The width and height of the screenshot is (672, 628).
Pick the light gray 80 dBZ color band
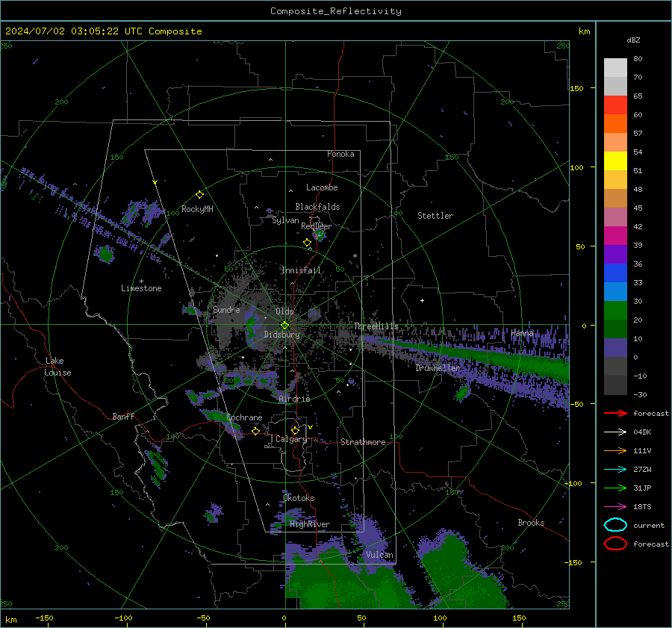(615, 68)
